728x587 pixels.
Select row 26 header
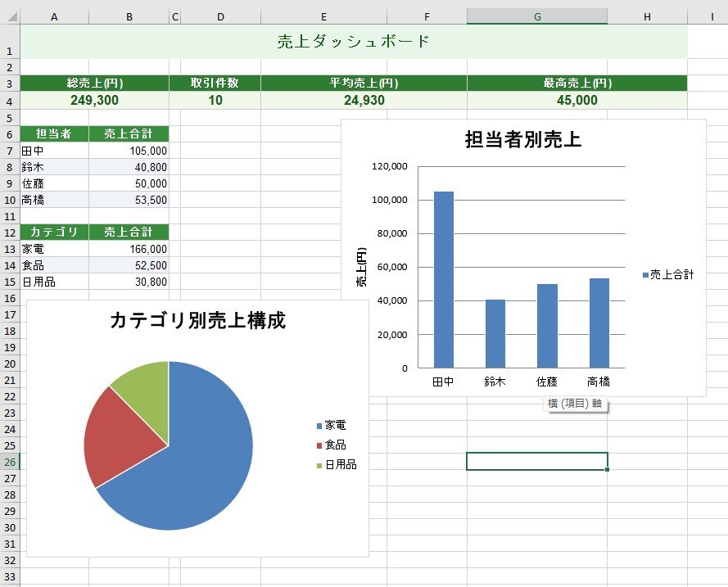click(x=10, y=462)
